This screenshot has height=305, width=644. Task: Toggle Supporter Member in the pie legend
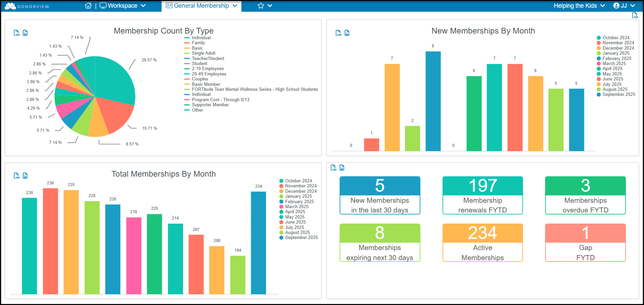207,105
